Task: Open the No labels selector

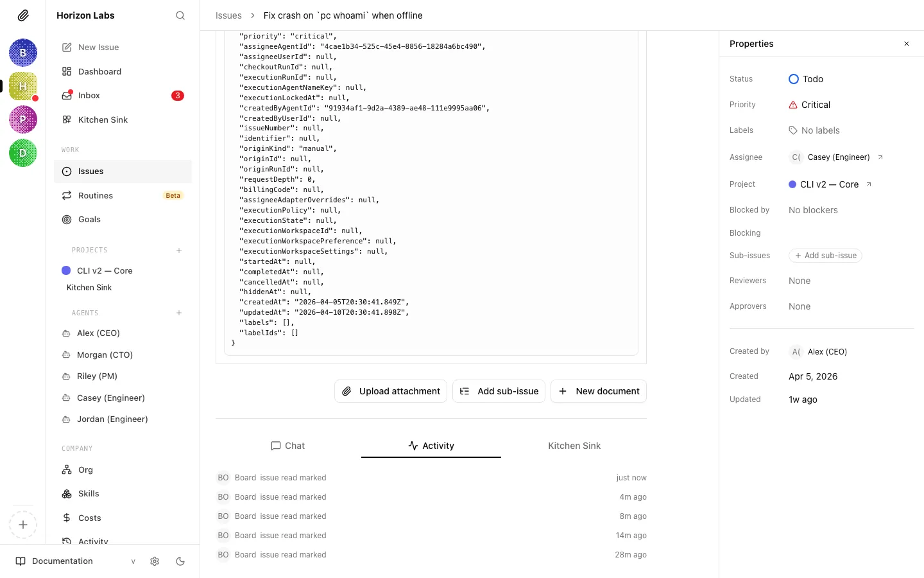Action: click(x=814, y=130)
